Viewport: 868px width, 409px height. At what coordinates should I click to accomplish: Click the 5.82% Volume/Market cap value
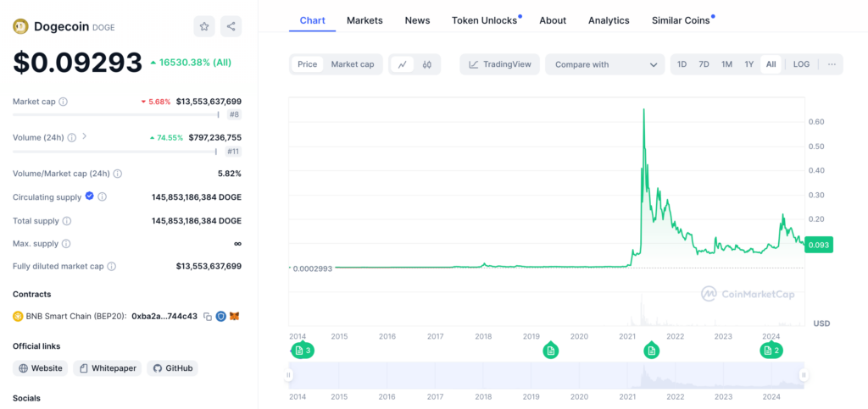pyautogui.click(x=229, y=174)
